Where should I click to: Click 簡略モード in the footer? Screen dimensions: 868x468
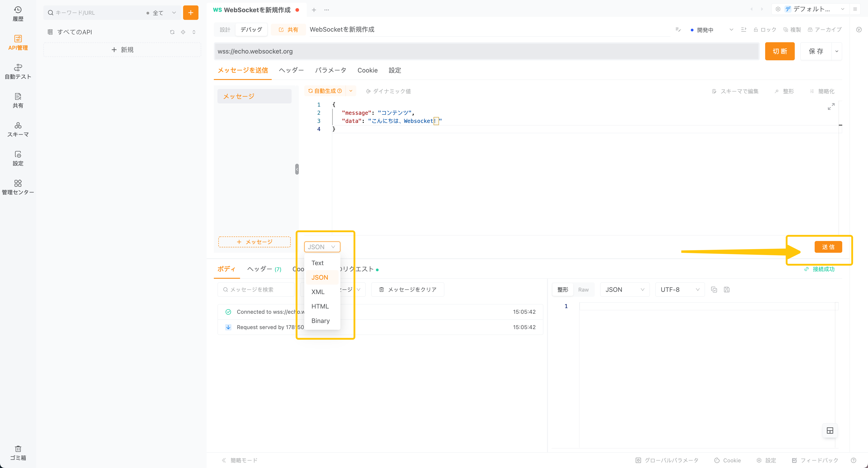point(240,460)
